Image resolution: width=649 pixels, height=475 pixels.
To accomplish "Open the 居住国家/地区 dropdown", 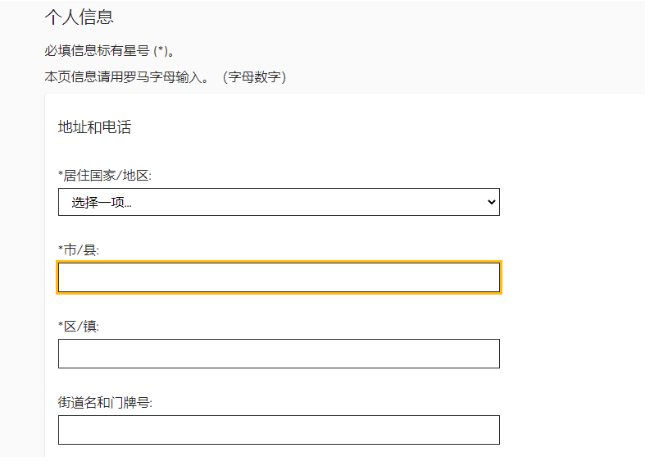I will click(278, 202).
